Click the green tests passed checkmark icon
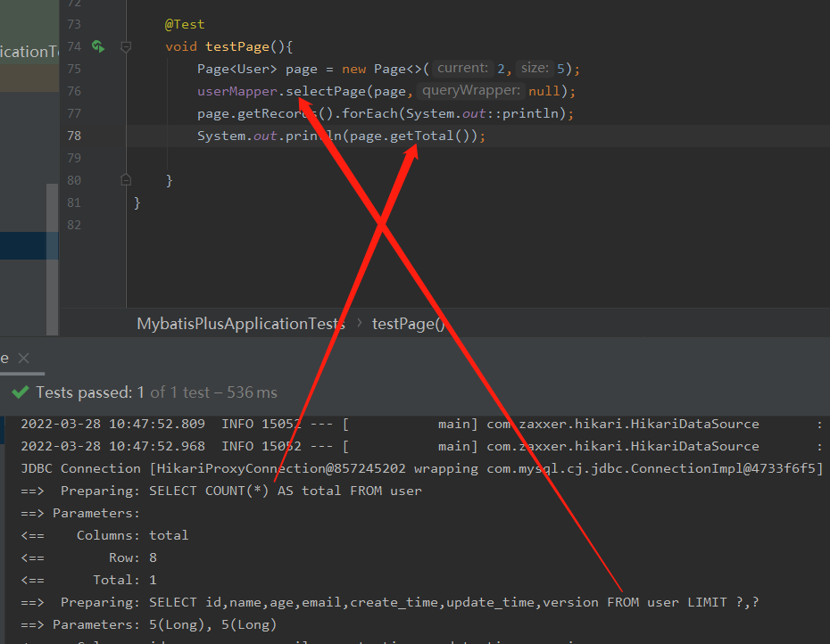The height and width of the screenshot is (644, 830). point(21,392)
